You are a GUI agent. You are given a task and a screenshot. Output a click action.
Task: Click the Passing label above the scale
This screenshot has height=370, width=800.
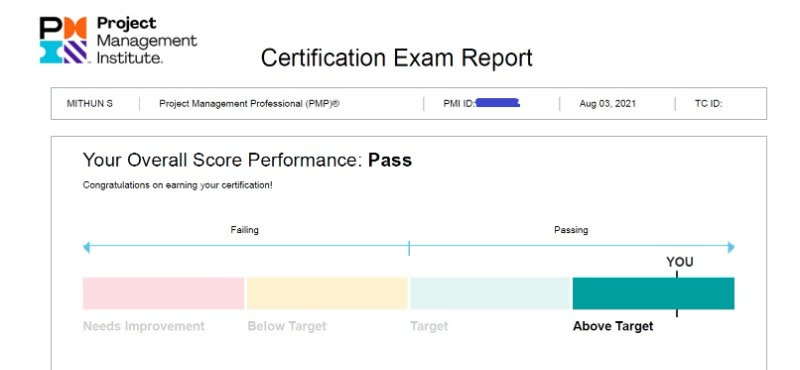571,230
